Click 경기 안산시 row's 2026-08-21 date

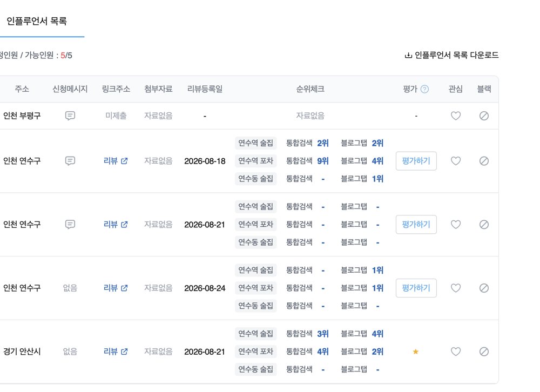(x=205, y=352)
